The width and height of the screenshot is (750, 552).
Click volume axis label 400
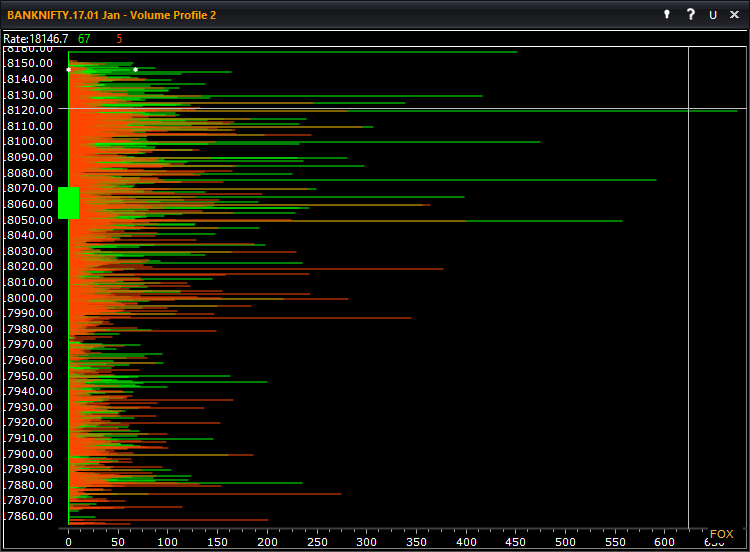click(x=466, y=542)
